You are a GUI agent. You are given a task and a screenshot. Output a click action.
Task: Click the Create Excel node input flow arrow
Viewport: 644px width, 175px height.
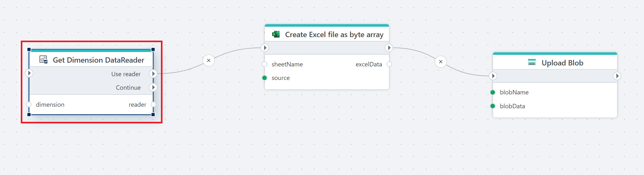(265, 48)
